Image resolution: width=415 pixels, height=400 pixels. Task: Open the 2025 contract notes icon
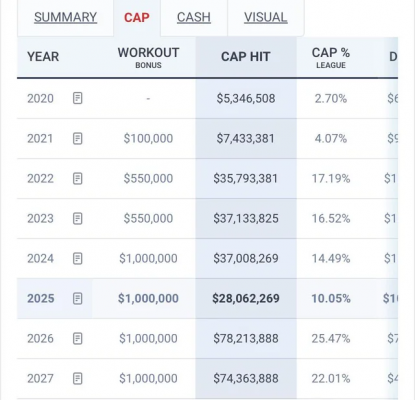click(x=77, y=298)
